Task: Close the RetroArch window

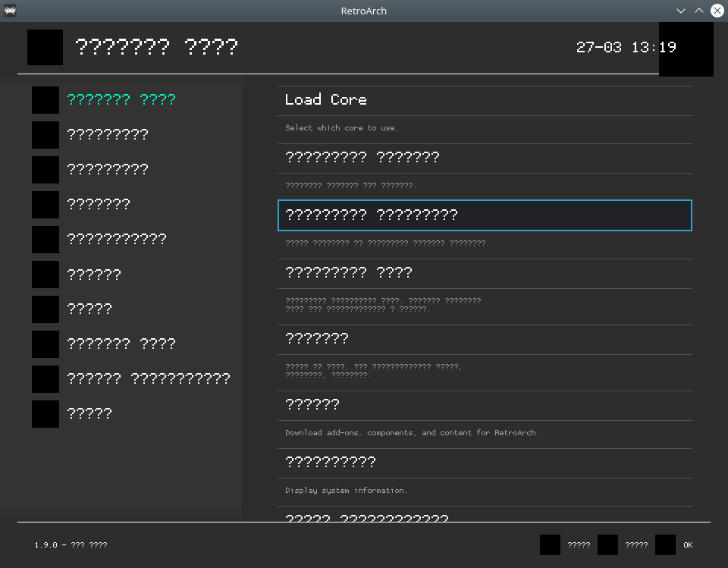Action: click(717, 11)
